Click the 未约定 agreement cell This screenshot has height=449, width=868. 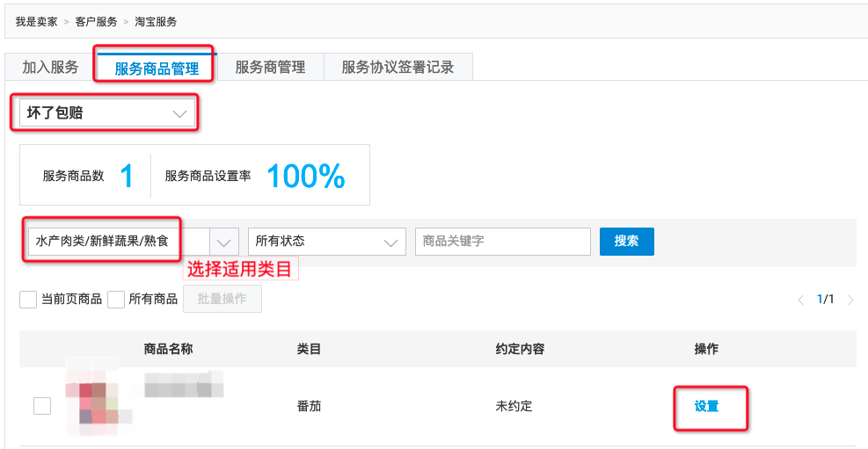514,407
